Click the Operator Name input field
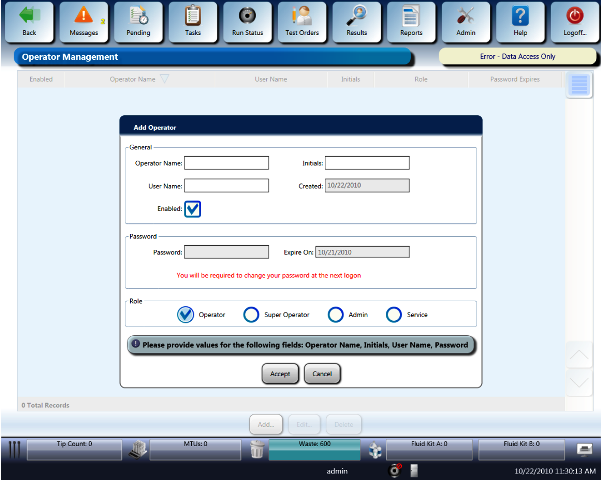The width and height of the screenshot is (602, 480). coord(226,163)
